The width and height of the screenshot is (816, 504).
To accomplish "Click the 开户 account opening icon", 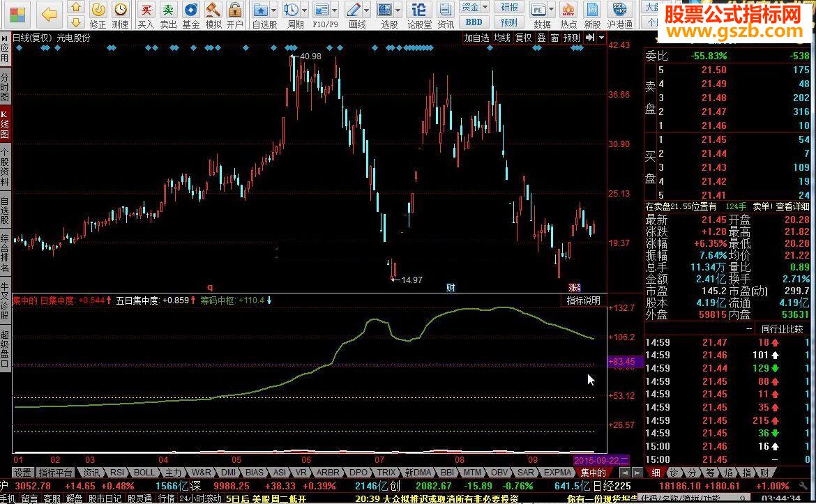I will pos(235,15).
